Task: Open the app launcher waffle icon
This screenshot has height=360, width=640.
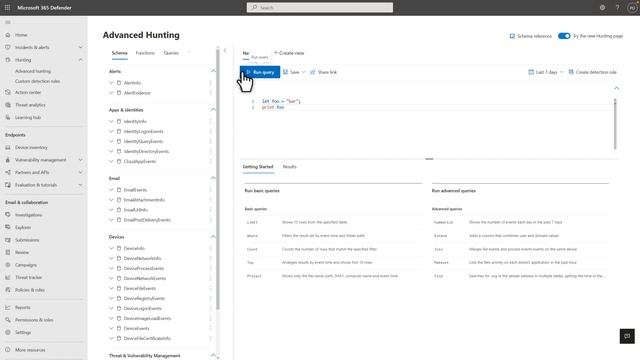Action: [x=7, y=7]
